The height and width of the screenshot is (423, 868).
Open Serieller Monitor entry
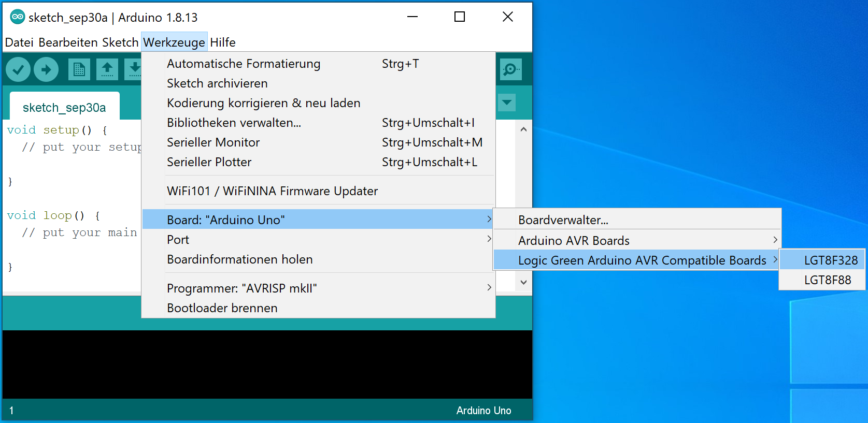(318, 142)
